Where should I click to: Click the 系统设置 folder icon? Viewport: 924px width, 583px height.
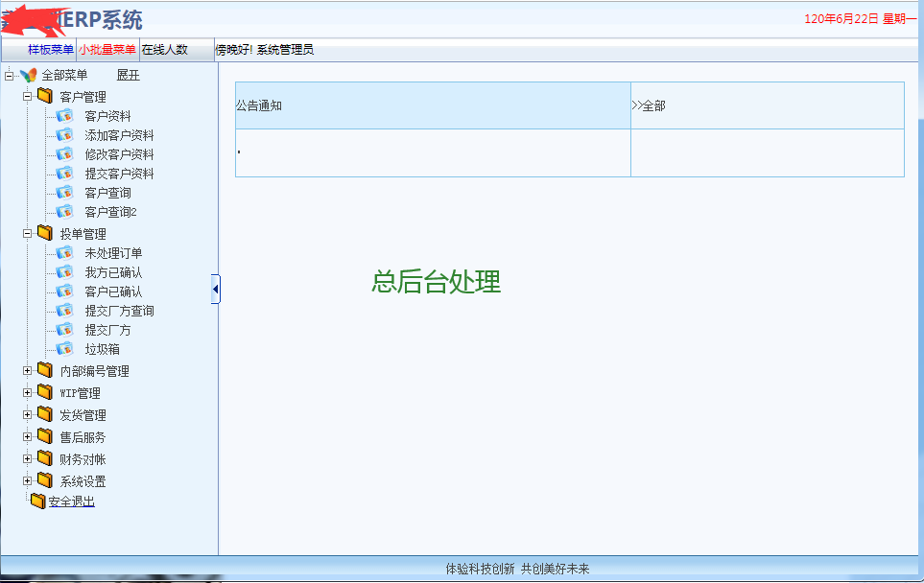click(x=44, y=480)
